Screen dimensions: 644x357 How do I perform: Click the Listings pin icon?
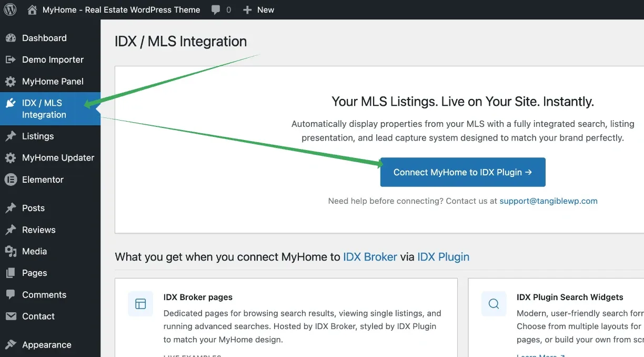[11, 136]
